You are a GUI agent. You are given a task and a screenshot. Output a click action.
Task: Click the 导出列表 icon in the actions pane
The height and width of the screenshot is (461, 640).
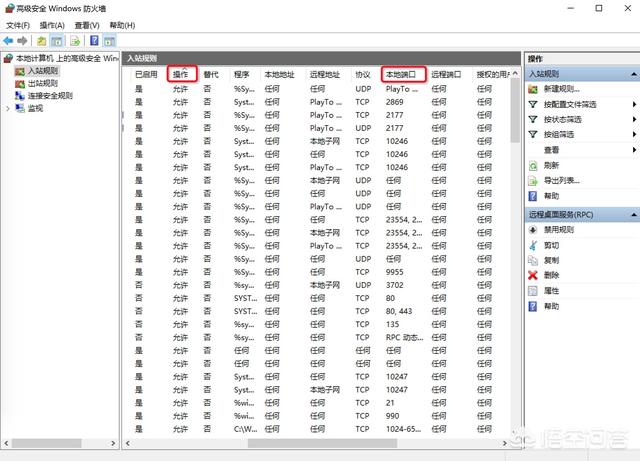(533, 180)
